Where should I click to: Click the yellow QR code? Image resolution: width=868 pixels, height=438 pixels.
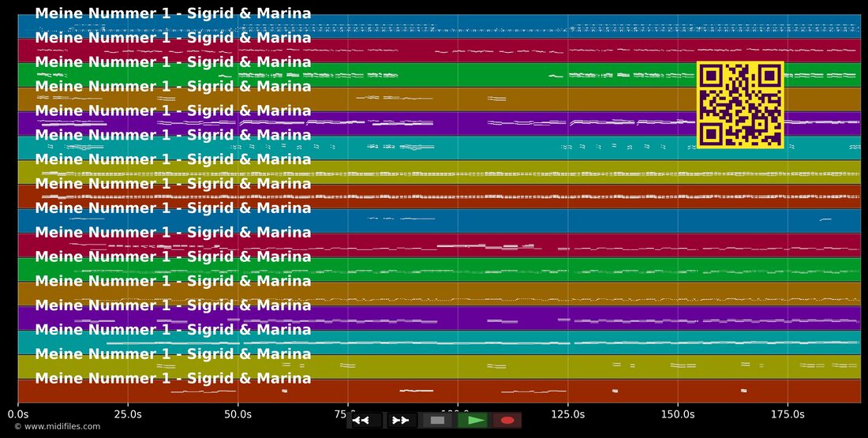(x=740, y=105)
